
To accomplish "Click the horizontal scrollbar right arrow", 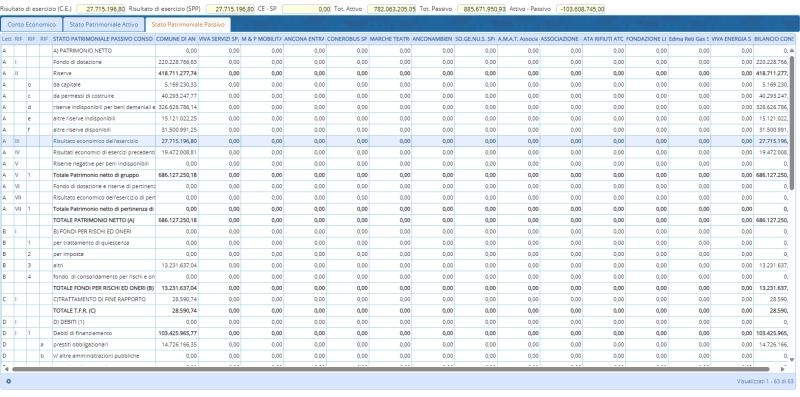I will [783, 368].
